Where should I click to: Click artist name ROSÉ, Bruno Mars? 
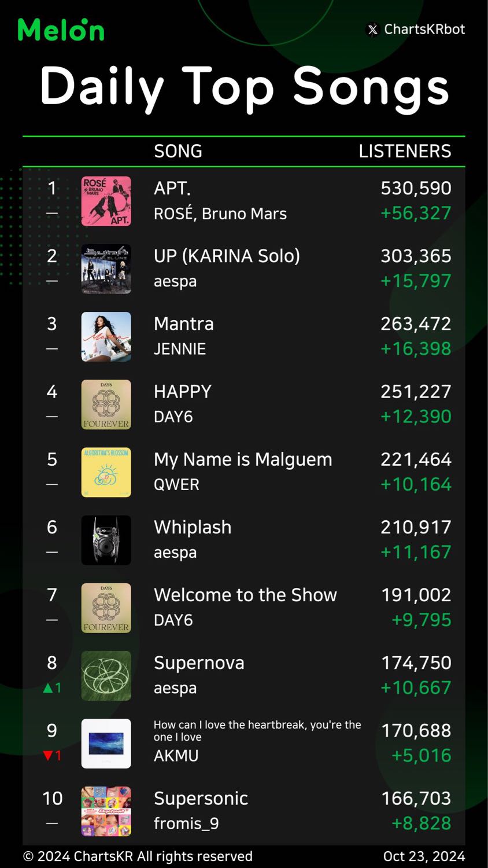pos(220,214)
